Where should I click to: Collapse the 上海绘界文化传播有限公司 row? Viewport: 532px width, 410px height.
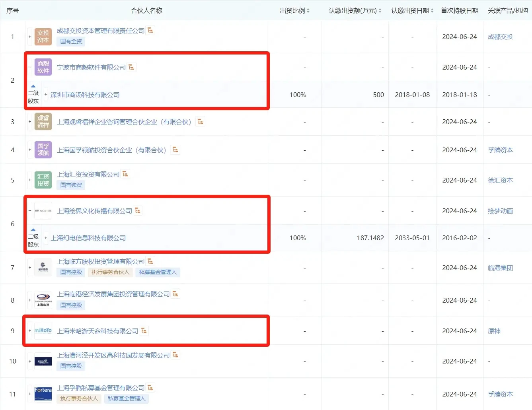tap(30, 211)
